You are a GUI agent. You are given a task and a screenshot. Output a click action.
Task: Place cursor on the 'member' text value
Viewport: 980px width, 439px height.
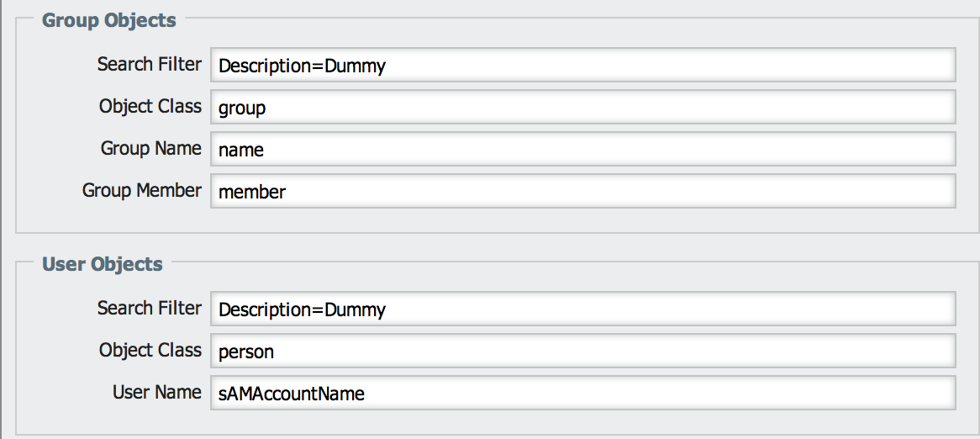pyautogui.click(x=251, y=192)
